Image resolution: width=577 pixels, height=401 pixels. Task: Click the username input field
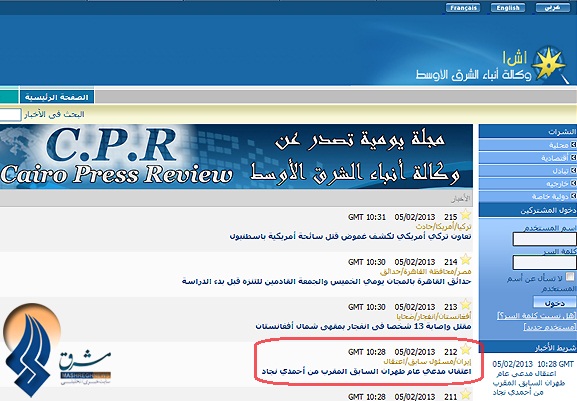tap(545, 239)
